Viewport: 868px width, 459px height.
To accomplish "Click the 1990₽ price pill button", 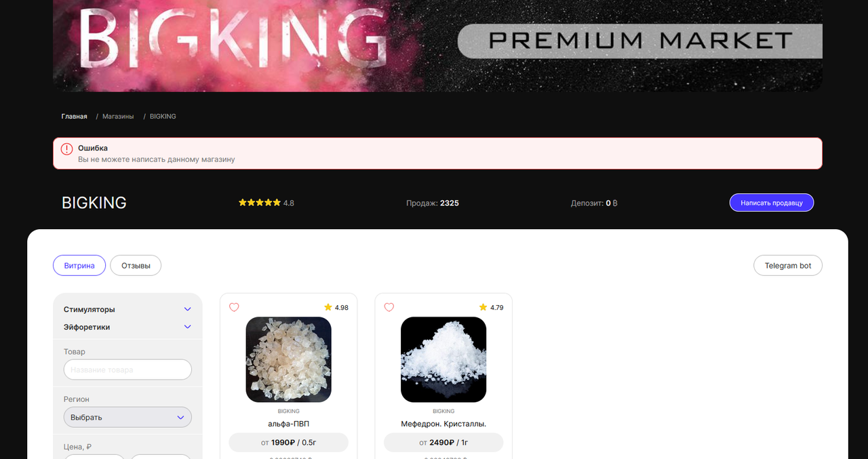I will pos(289,443).
